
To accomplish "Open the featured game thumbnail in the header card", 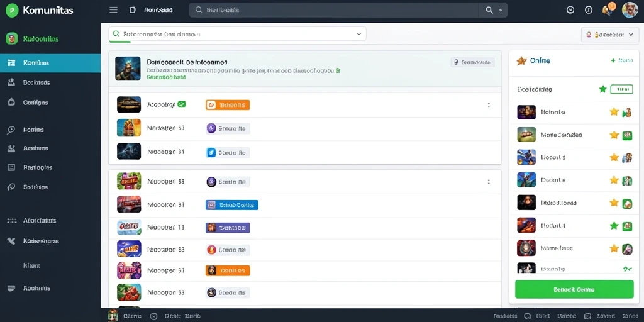I will [x=128, y=68].
